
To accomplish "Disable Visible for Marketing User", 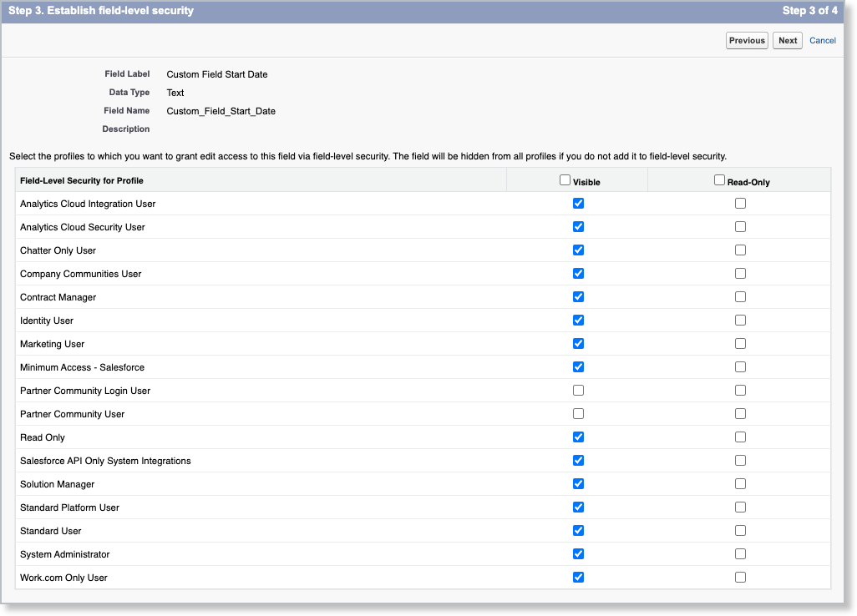I will [579, 343].
